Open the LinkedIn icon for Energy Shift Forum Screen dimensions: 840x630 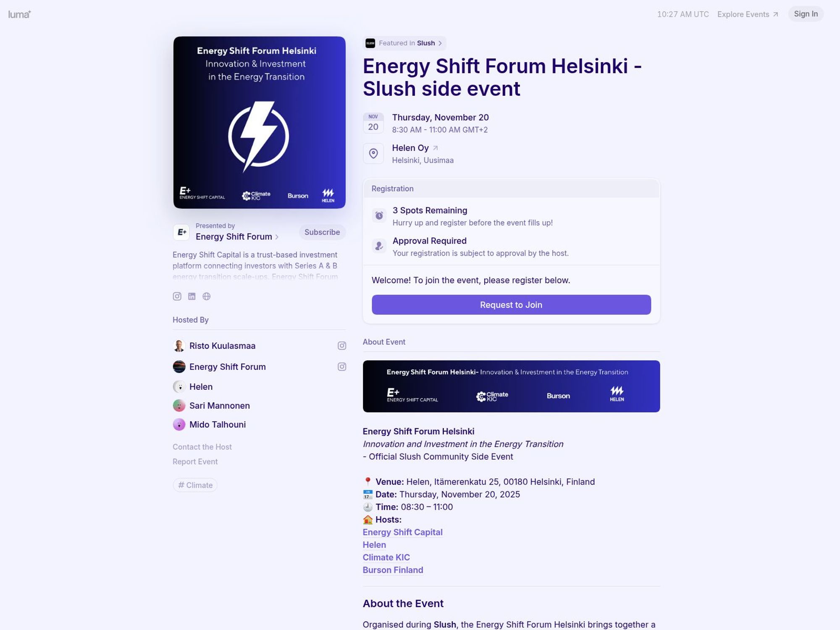pyautogui.click(x=192, y=296)
